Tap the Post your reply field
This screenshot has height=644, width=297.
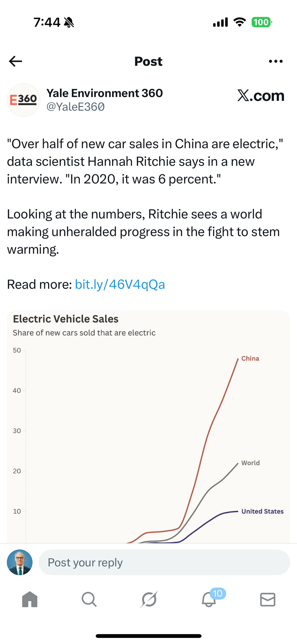click(x=164, y=563)
